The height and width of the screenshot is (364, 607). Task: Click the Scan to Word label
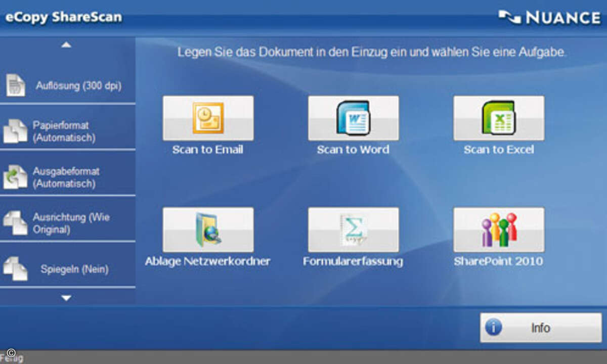353,150
